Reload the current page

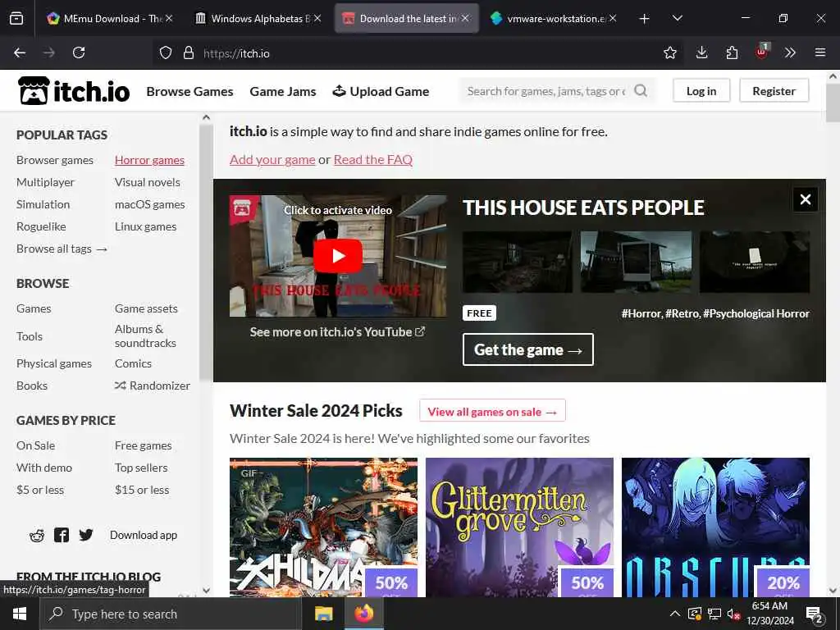(x=79, y=52)
